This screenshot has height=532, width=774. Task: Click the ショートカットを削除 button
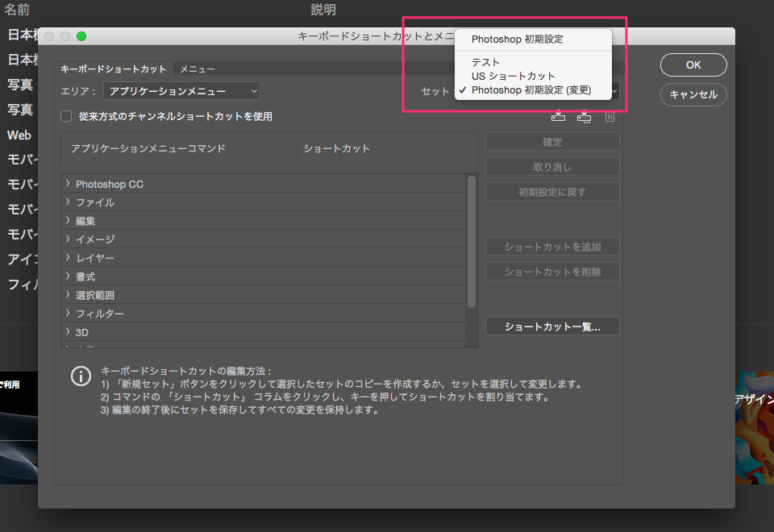pyautogui.click(x=552, y=272)
